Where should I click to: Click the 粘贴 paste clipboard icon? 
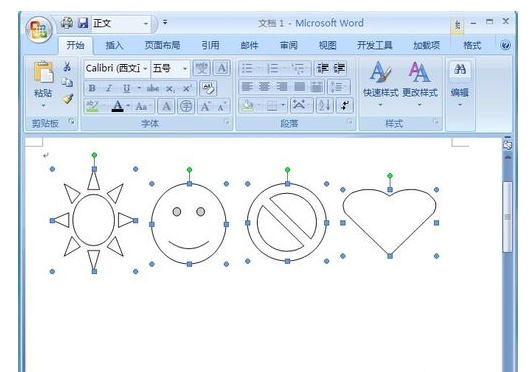coord(43,72)
